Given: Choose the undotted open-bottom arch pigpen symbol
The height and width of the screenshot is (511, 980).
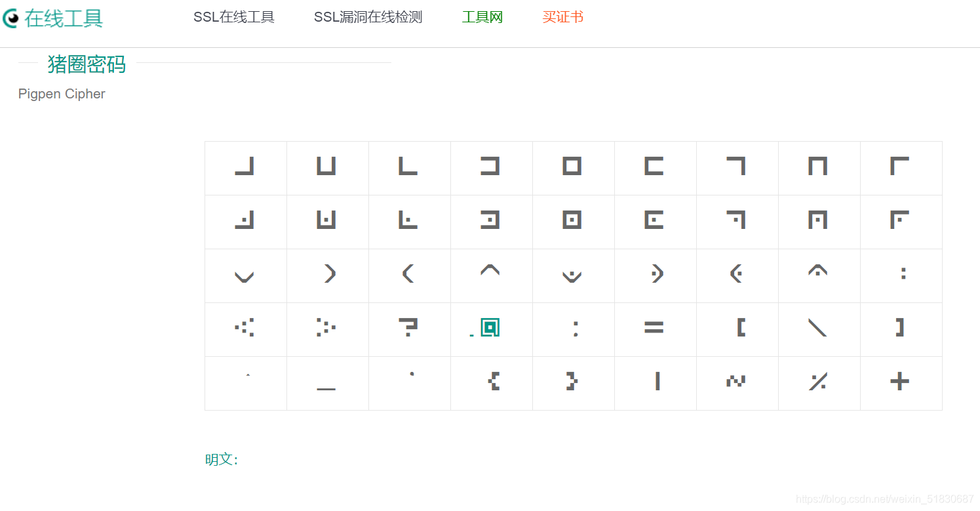Looking at the screenshot, I should pyautogui.click(x=818, y=167).
